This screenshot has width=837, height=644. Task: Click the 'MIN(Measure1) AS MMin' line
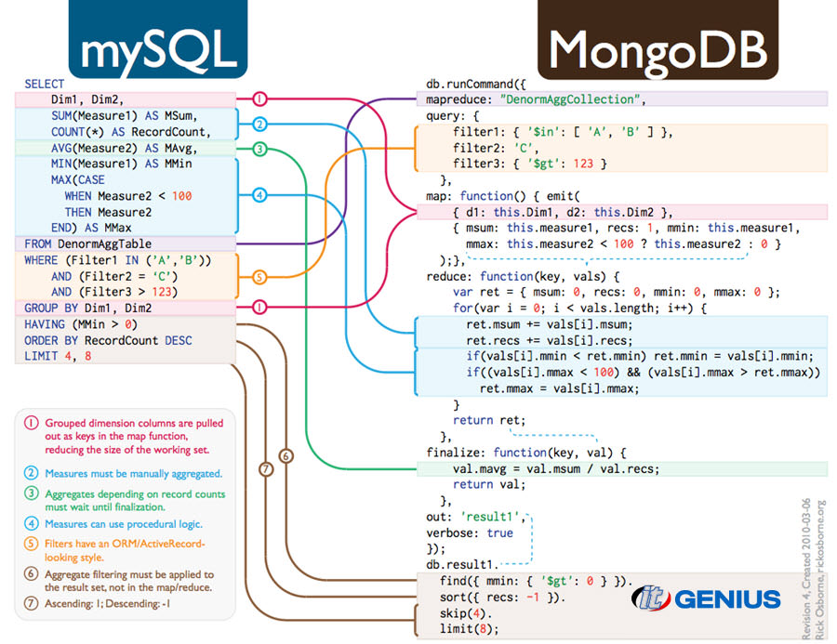121,164
